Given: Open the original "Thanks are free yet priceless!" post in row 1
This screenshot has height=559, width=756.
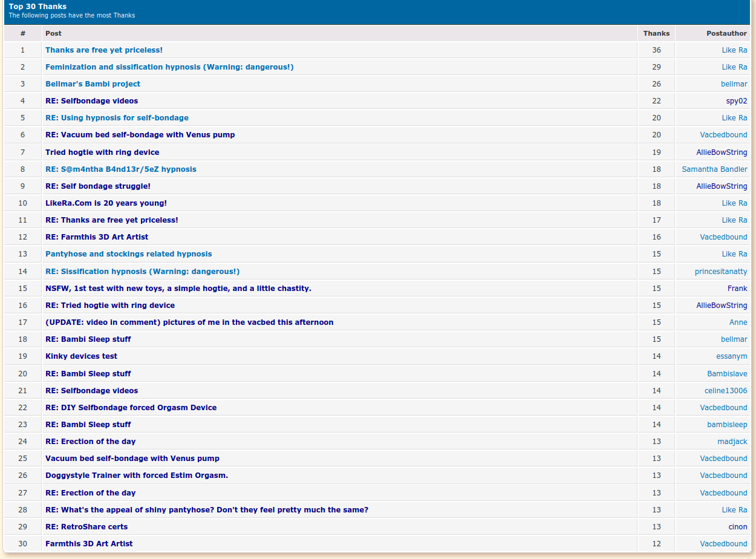Looking at the screenshot, I should pyautogui.click(x=103, y=50).
